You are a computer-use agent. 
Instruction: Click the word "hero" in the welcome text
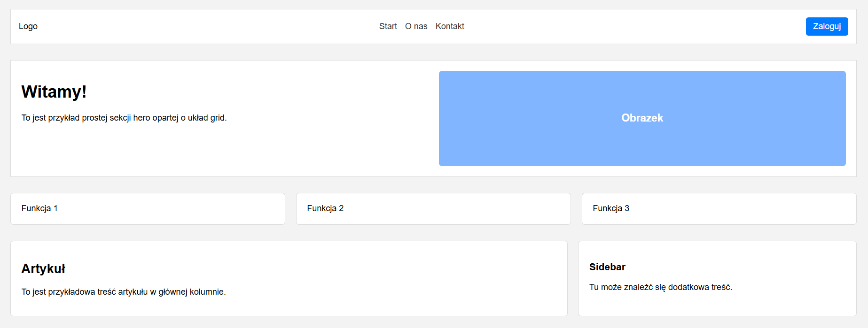(141, 118)
